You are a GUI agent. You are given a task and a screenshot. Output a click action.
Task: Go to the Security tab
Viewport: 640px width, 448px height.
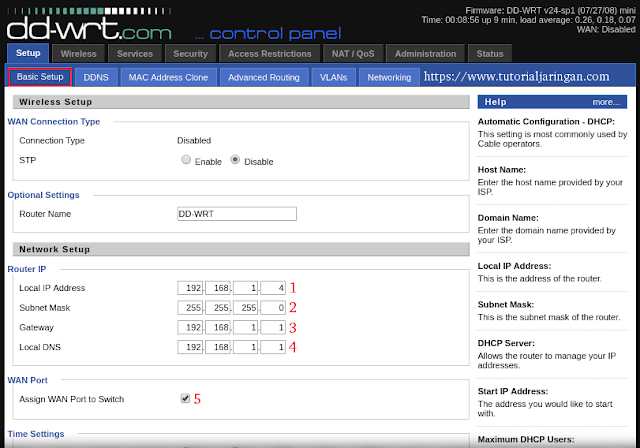[190, 53]
